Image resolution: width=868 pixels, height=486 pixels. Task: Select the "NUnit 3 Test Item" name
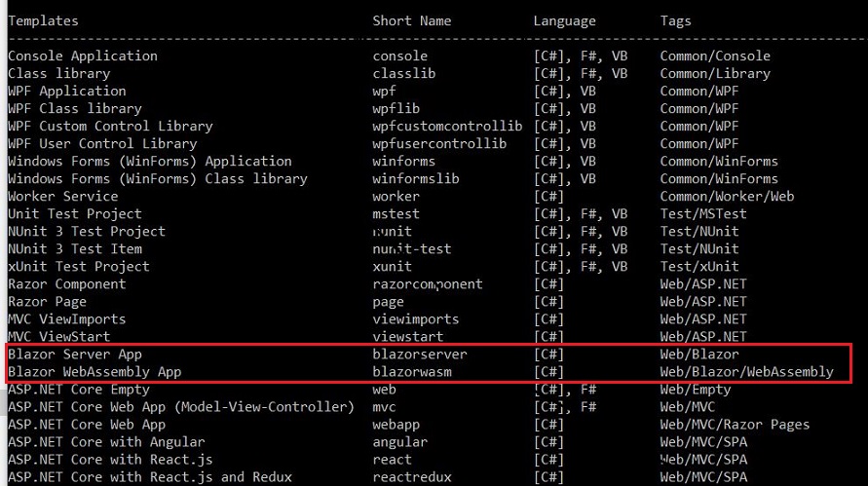[75, 249]
